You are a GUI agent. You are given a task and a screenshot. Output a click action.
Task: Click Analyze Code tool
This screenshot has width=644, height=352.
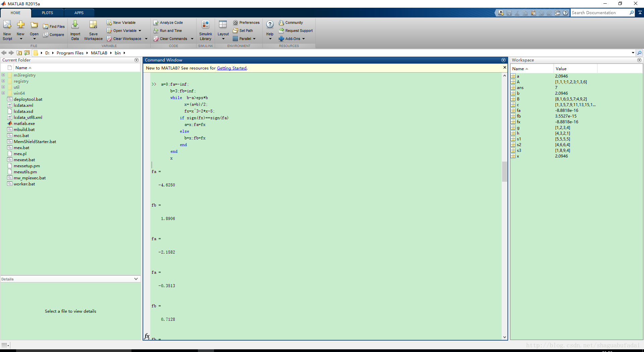pos(168,23)
